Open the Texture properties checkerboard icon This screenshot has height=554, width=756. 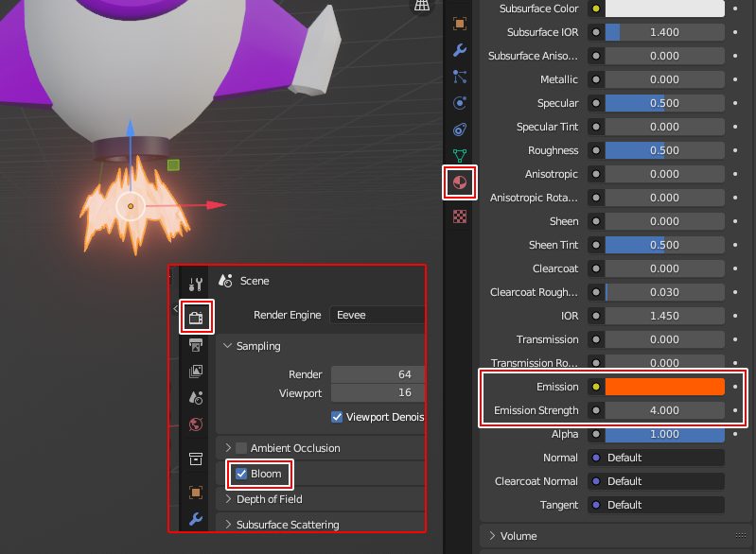coord(460,216)
